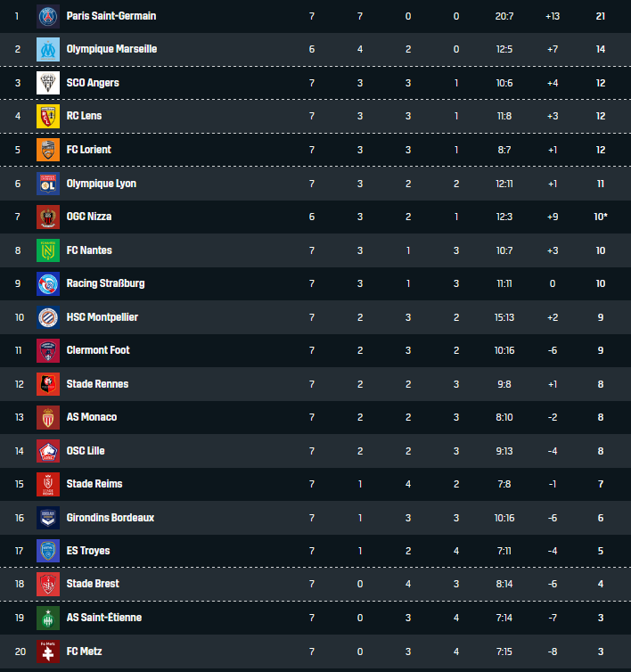The width and height of the screenshot is (631, 672).
Task: Go to Girondins Bordeaux team page
Action: [110, 518]
